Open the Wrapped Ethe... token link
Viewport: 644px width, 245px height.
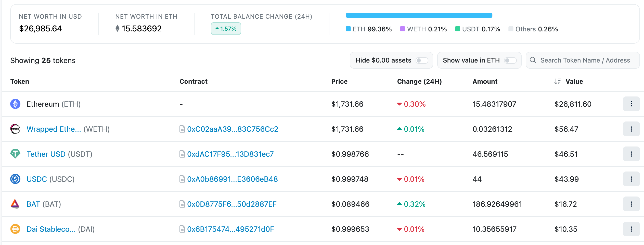coord(54,129)
